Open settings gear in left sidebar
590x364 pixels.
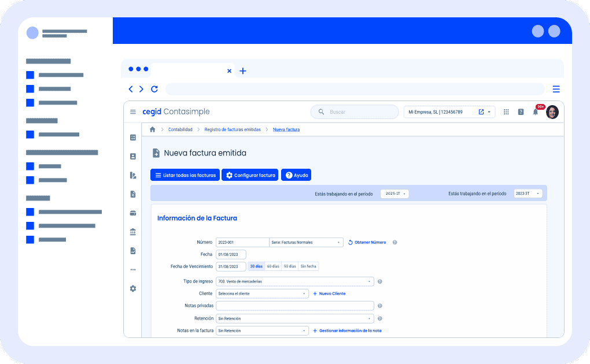click(133, 288)
